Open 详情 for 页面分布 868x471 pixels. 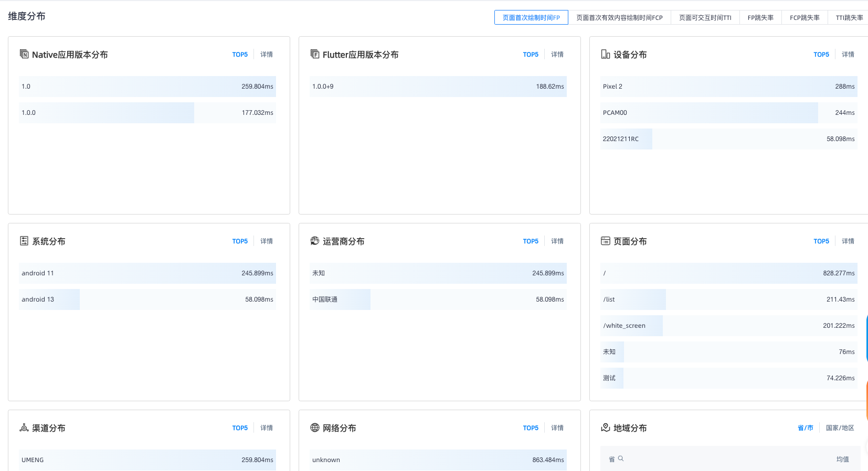point(848,241)
